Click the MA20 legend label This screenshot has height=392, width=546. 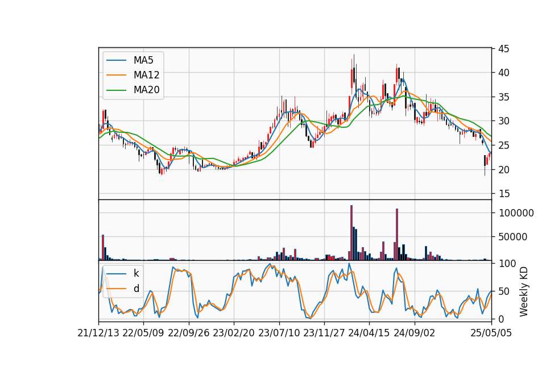pos(146,90)
